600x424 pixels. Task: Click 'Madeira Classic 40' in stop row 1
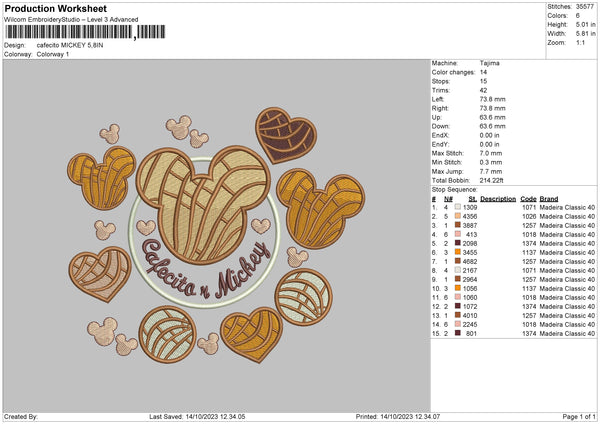click(x=567, y=207)
